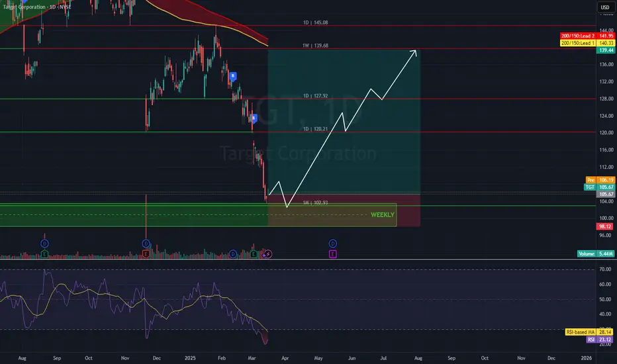Click the purple RSI 23.12 label
Image resolution: width=617 pixels, height=364 pixels.
point(600,340)
